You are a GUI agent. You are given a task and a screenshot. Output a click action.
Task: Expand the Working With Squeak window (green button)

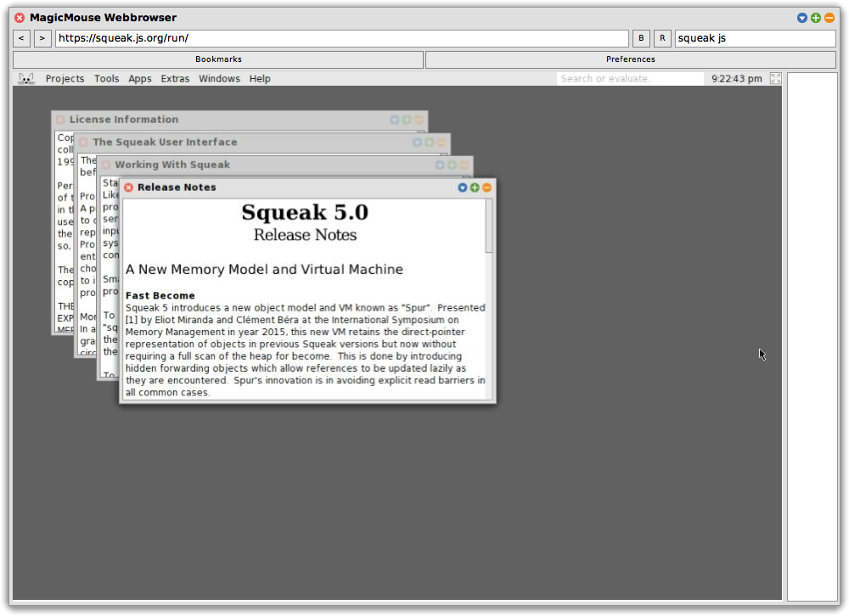click(x=452, y=165)
